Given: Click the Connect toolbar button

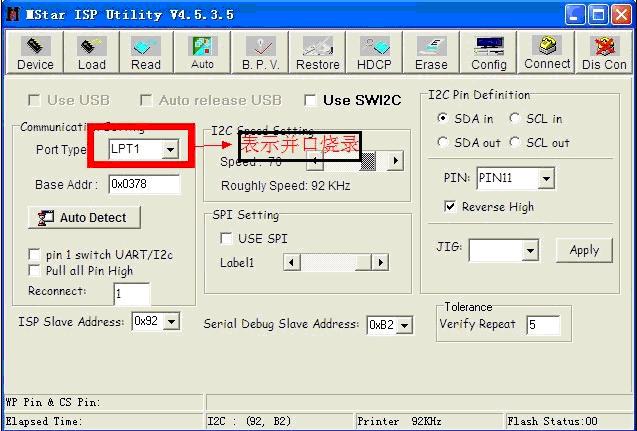Looking at the screenshot, I should (x=547, y=53).
